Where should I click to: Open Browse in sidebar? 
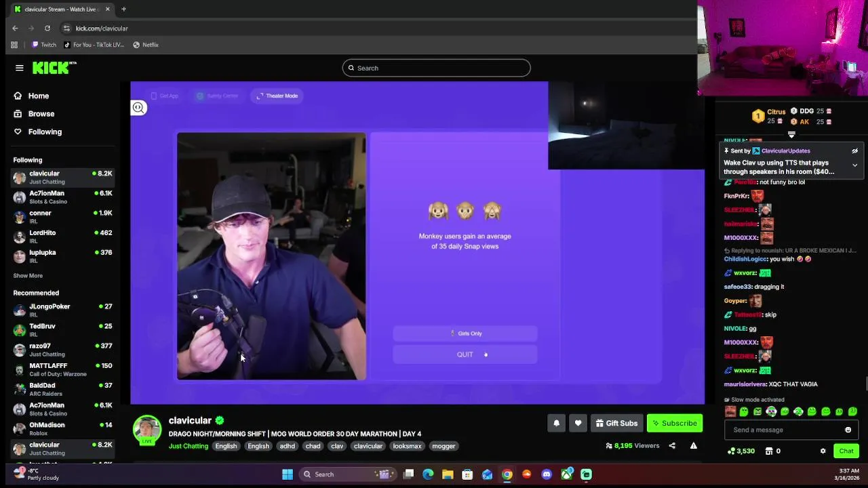(41, 114)
